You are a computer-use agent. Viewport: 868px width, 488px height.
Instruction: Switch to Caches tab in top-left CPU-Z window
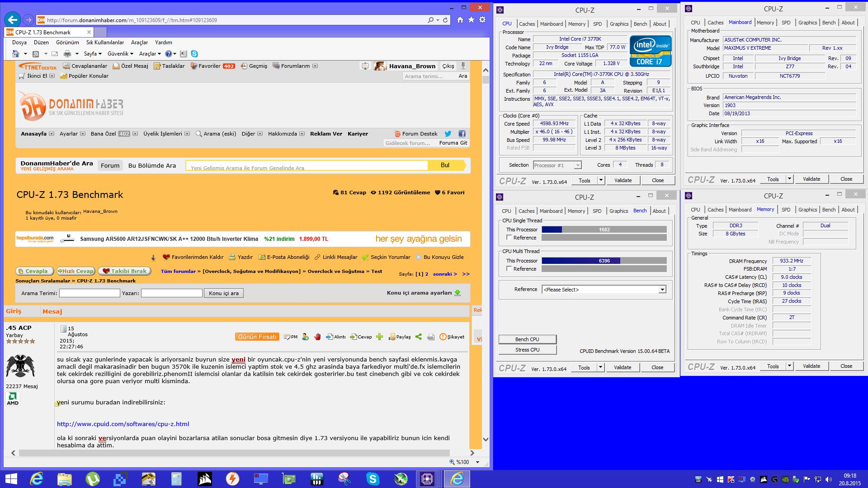[x=527, y=24]
